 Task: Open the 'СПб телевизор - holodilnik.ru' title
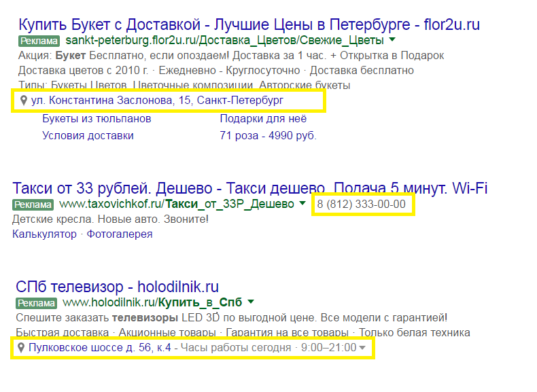click(x=116, y=286)
